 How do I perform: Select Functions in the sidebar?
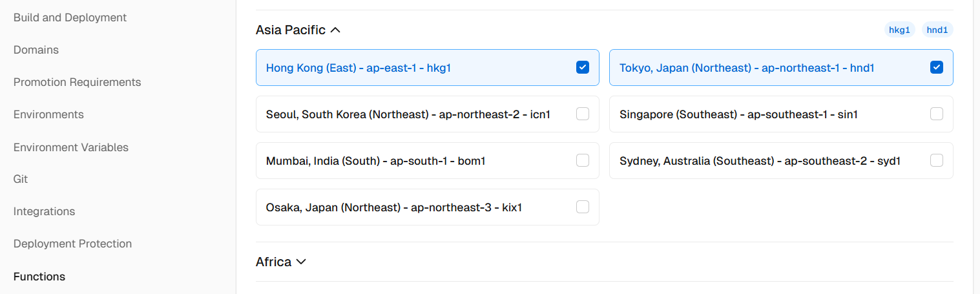pyautogui.click(x=39, y=277)
